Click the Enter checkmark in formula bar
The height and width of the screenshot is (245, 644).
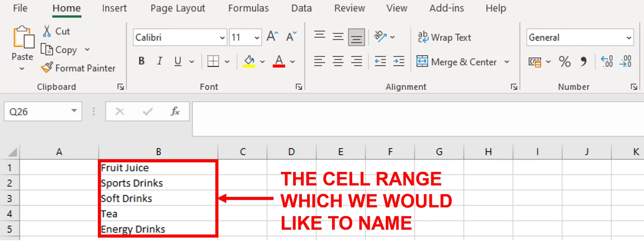click(148, 112)
